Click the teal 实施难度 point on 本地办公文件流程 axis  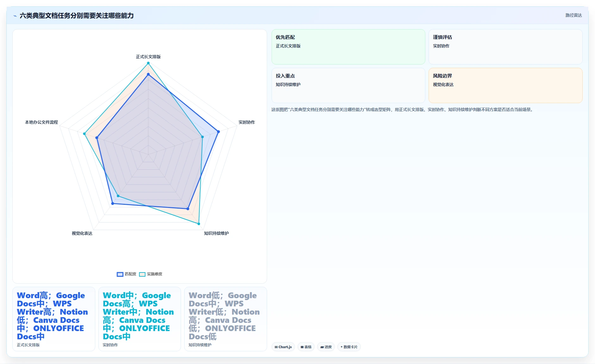coord(84,134)
